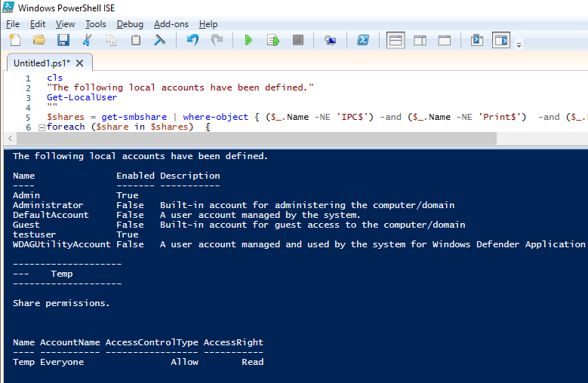Save the script with the floppy disk icon
Image resolution: width=588 pixels, height=383 pixels.
click(63, 40)
